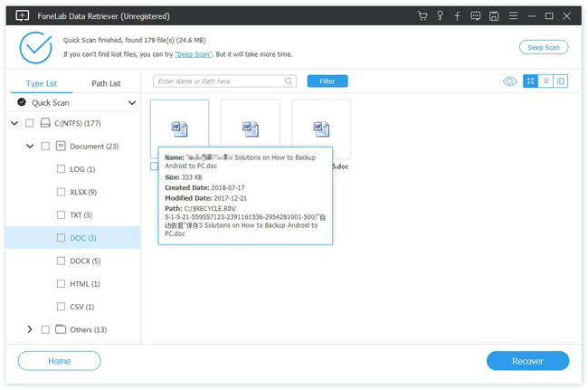Click the Others folder icon
588x390 pixels.
pos(61,329)
